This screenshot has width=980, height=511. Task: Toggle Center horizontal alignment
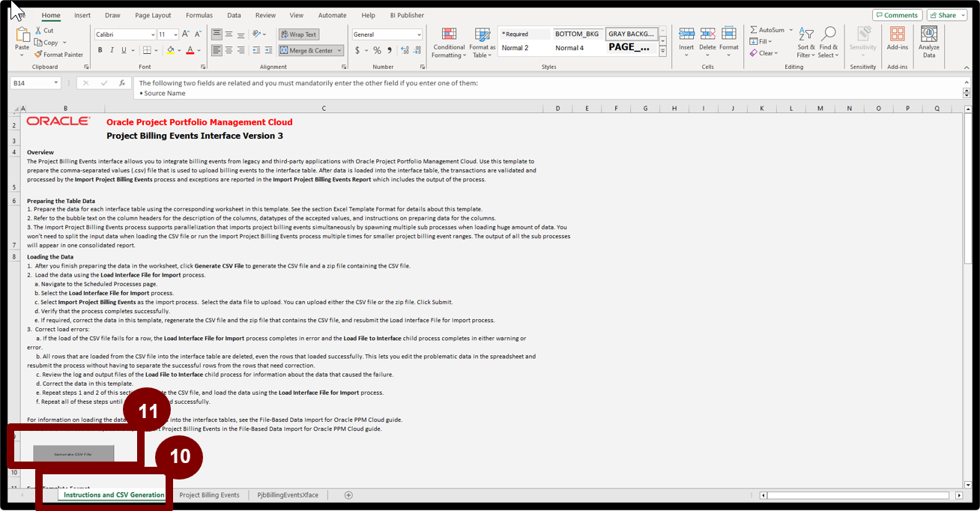click(x=229, y=50)
